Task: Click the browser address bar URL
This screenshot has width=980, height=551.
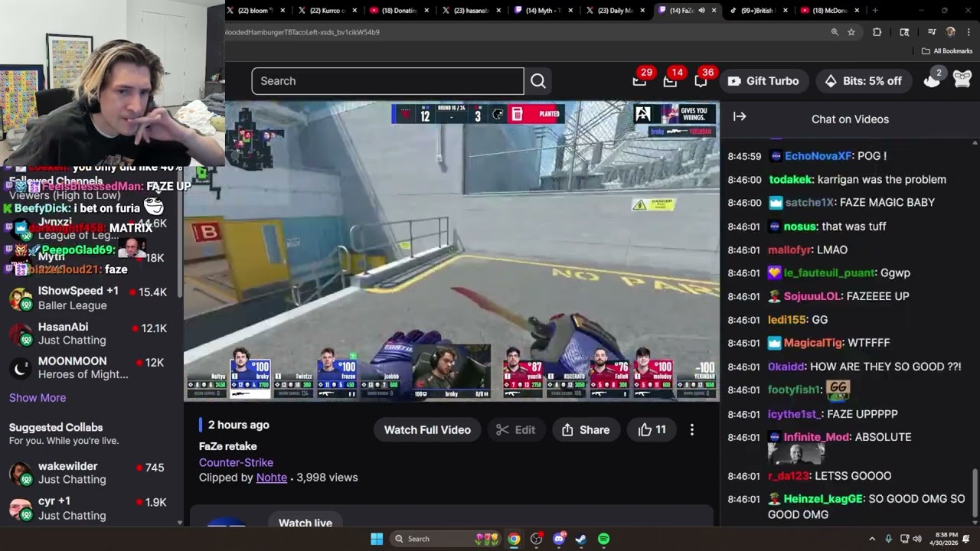Action: pos(302,32)
